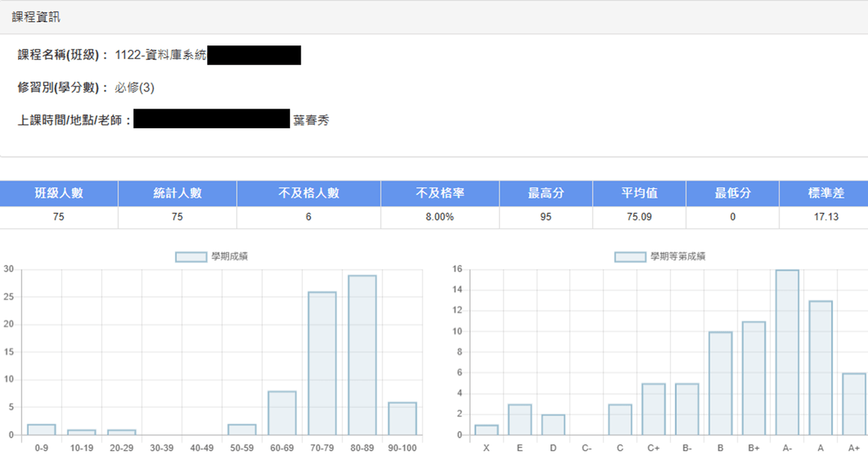The image size is (868, 456).
Task: Select the B grade bar
Action: pyautogui.click(x=721, y=383)
